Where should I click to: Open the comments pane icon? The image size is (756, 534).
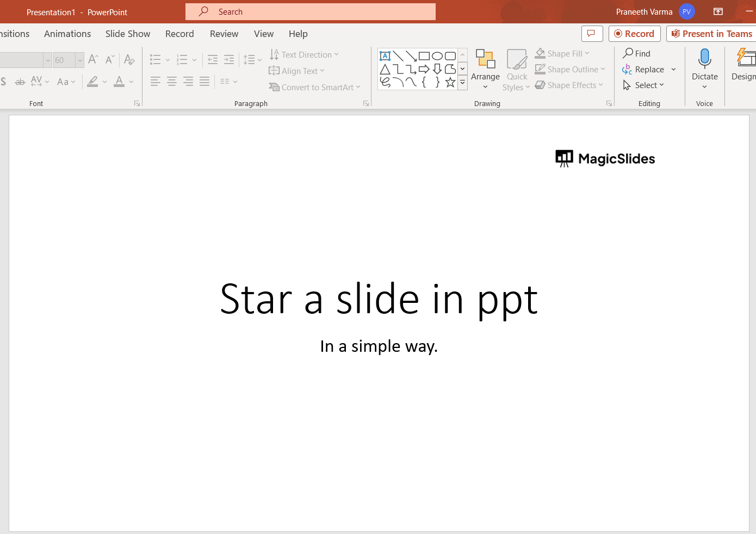(x=592, y=34)
